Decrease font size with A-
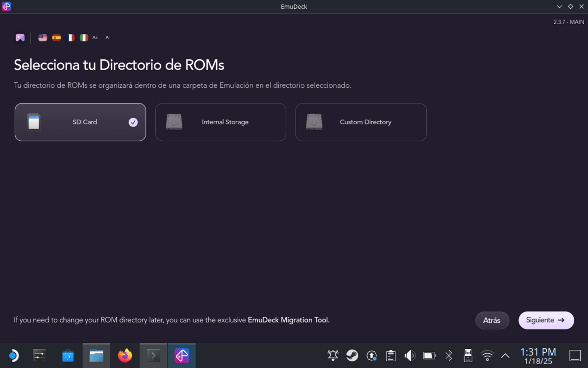 [108, 38]
